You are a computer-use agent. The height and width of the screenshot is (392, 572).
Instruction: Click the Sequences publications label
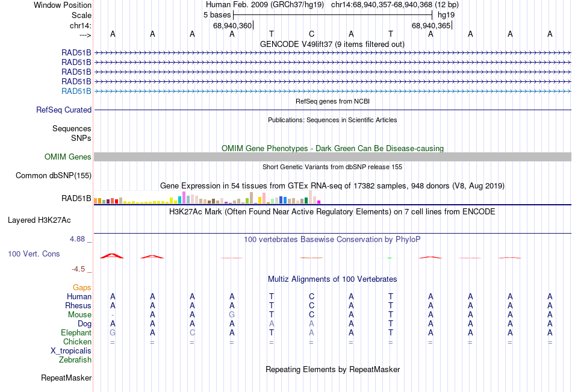click(72, 128)
